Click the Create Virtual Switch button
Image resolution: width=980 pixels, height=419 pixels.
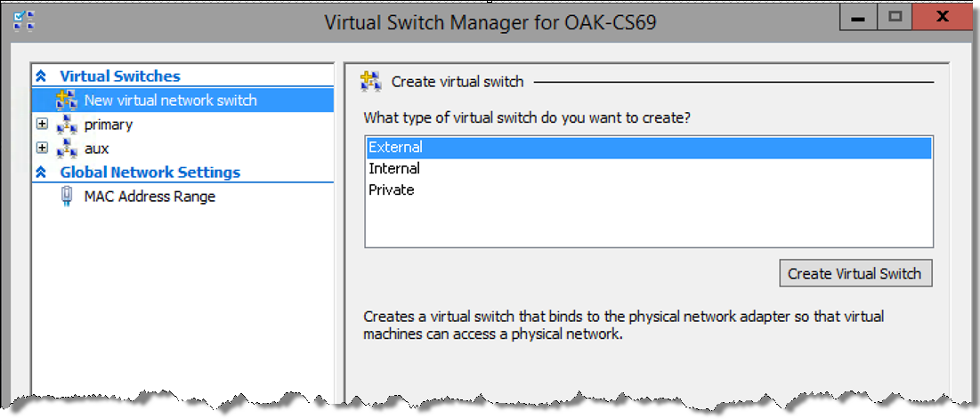coord(855,273)
